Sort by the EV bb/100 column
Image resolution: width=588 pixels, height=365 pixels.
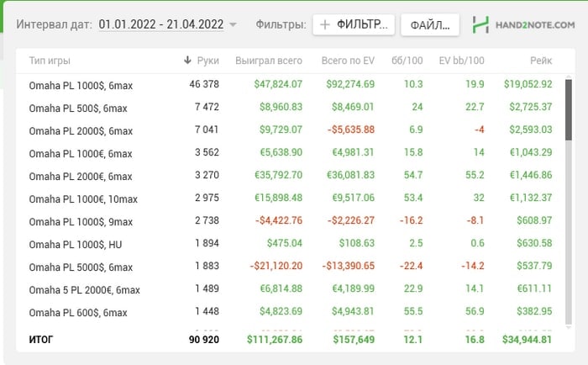pos(462,61)
